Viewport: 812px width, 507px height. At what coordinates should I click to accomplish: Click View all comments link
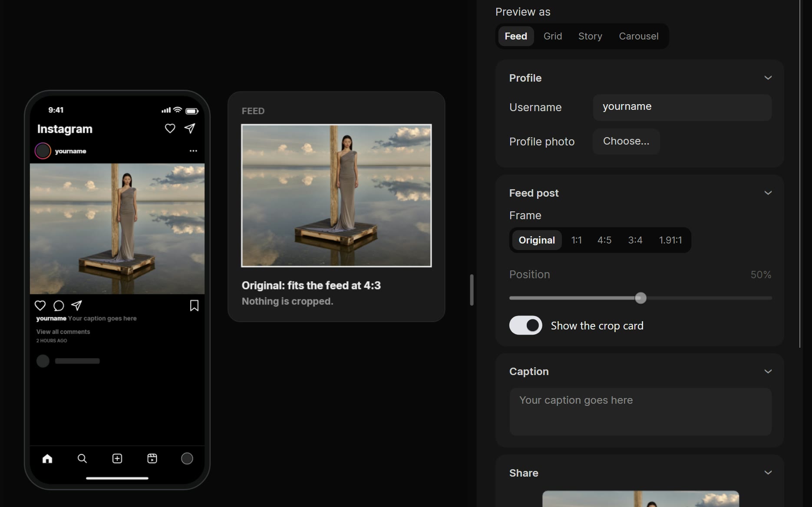tap(63, 332)
